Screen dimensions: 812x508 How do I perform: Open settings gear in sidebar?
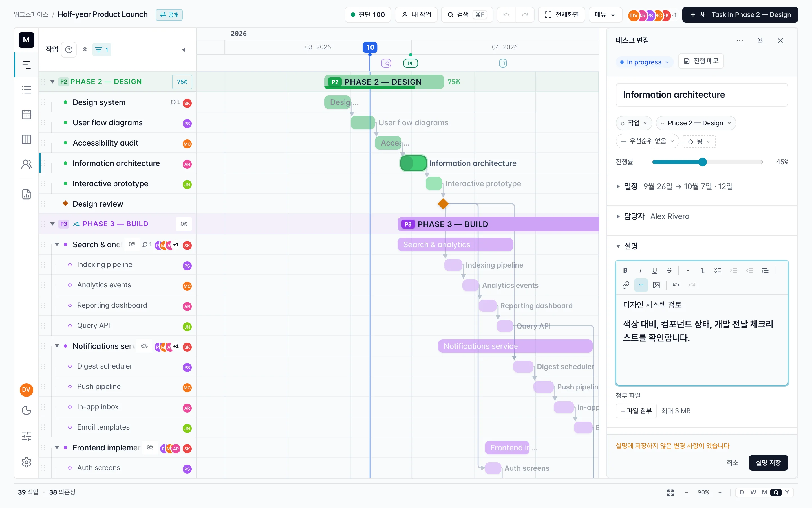coord(27,462)
